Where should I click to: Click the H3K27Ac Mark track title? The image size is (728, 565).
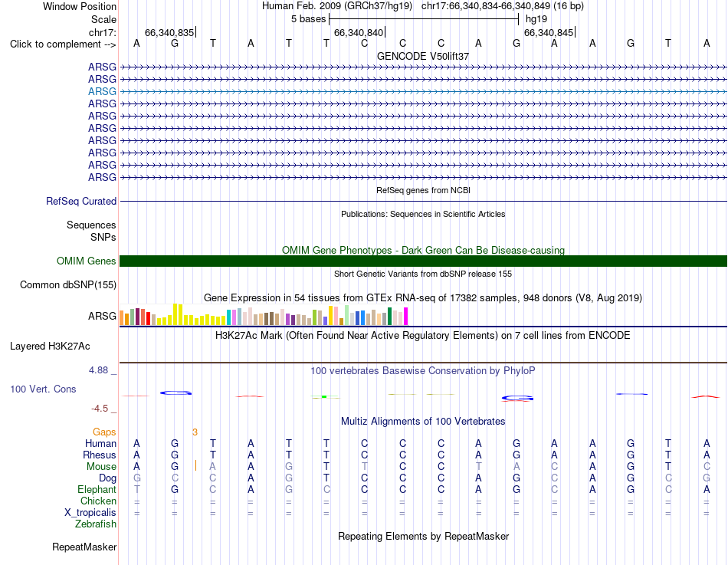coord(423,336)
